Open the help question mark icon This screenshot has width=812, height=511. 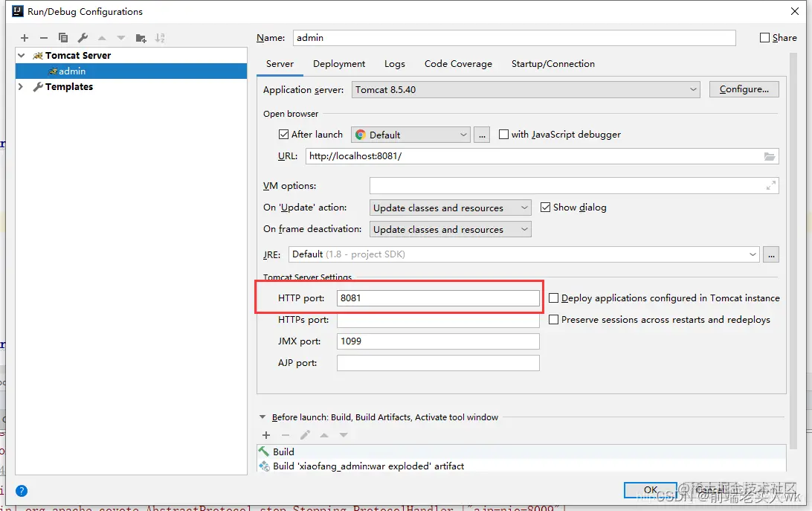[22, 491]
